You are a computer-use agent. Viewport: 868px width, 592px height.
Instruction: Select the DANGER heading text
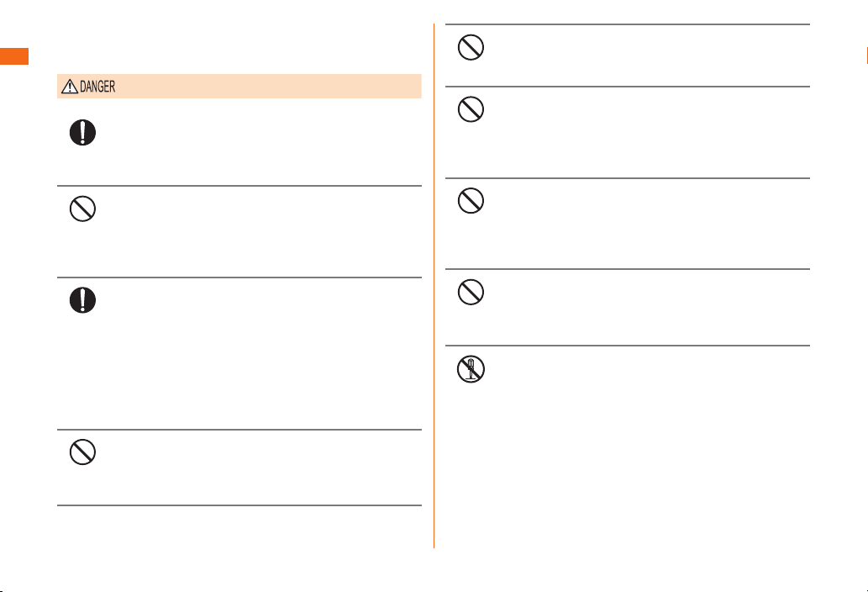(x=97, y=87)
